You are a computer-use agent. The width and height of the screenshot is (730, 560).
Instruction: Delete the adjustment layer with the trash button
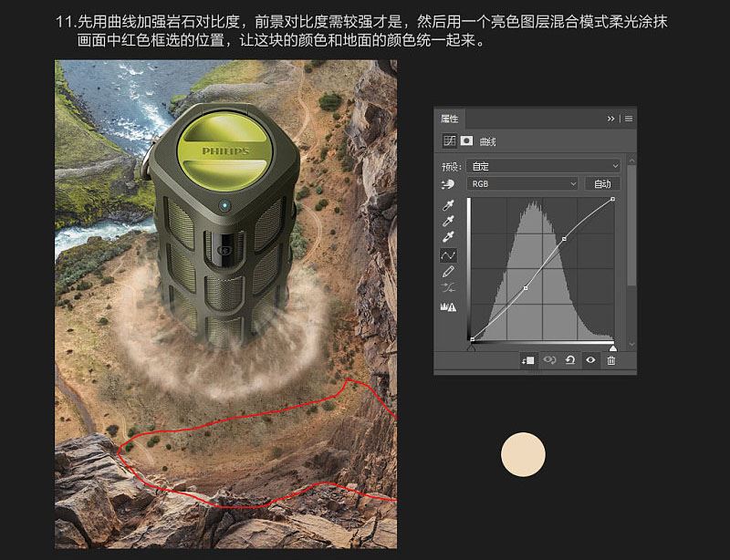point(611,359)
